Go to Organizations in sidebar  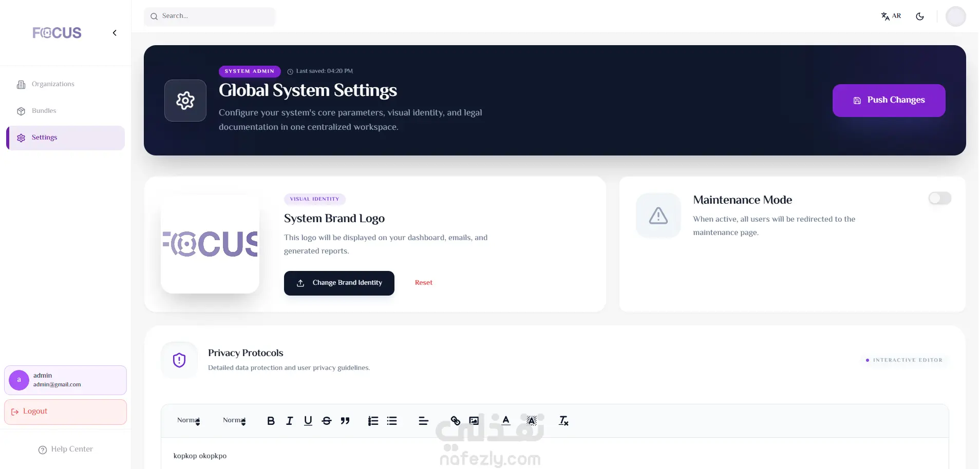(66, 84)
